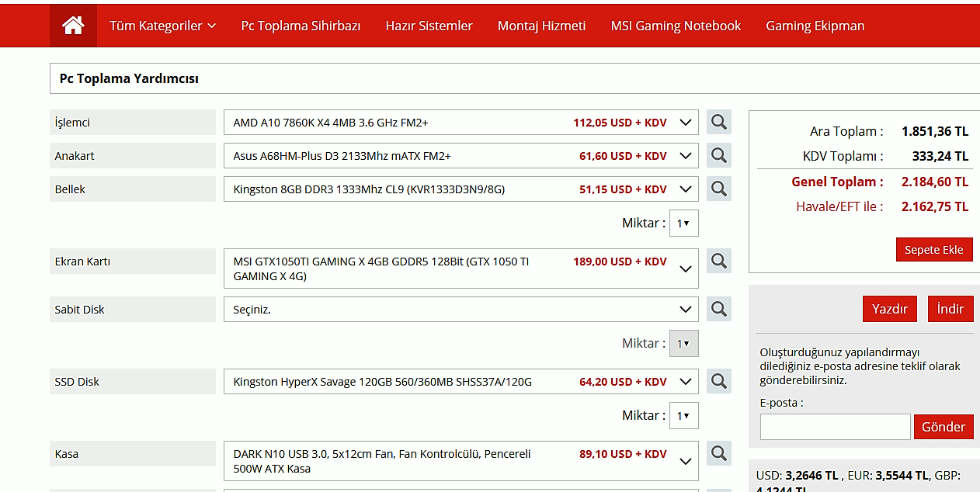Open Tüm Kategoriler menu

coord(163,26)
